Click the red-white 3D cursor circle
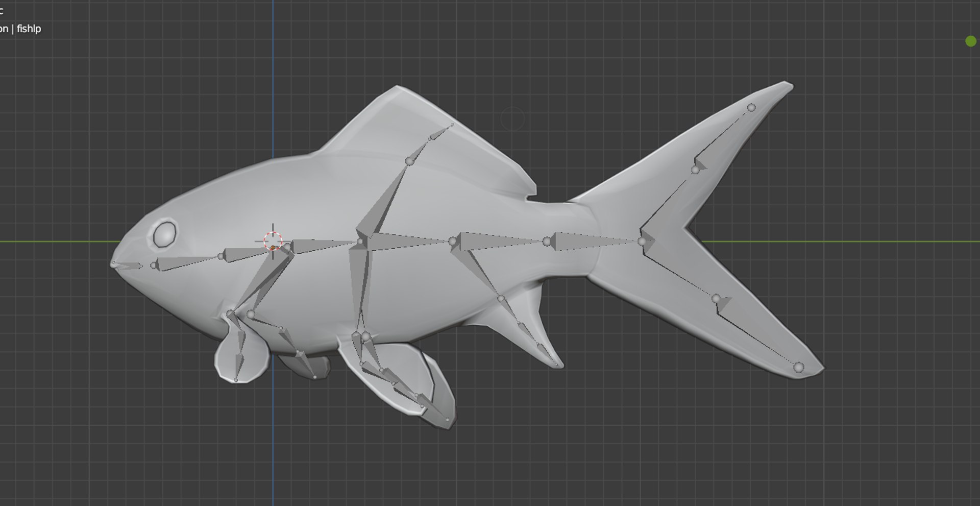Screen dimensions: 980x506 pos(273,240)
